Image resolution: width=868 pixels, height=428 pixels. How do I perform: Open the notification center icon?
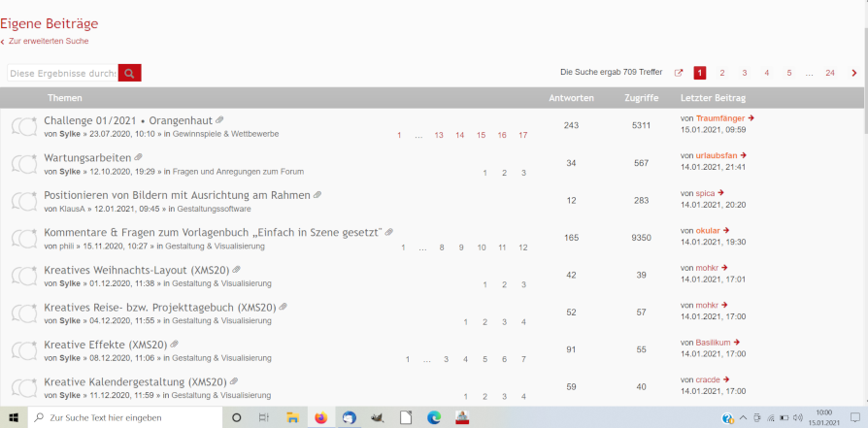point(855,417)
